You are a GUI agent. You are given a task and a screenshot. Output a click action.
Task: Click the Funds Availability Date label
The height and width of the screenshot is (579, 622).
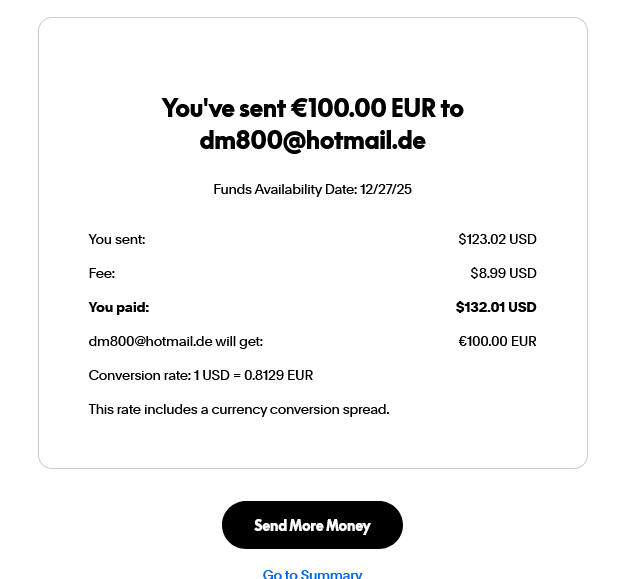pyautogui.click(x=286, y=189)
